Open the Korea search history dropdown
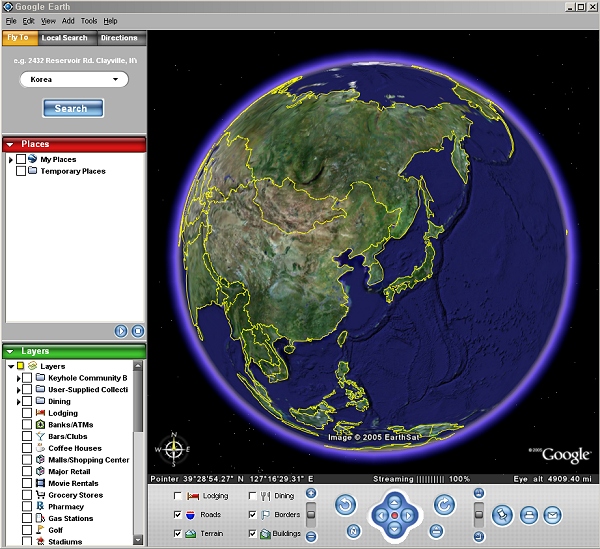Screen dimensions: 600x549 coord(115,79)
